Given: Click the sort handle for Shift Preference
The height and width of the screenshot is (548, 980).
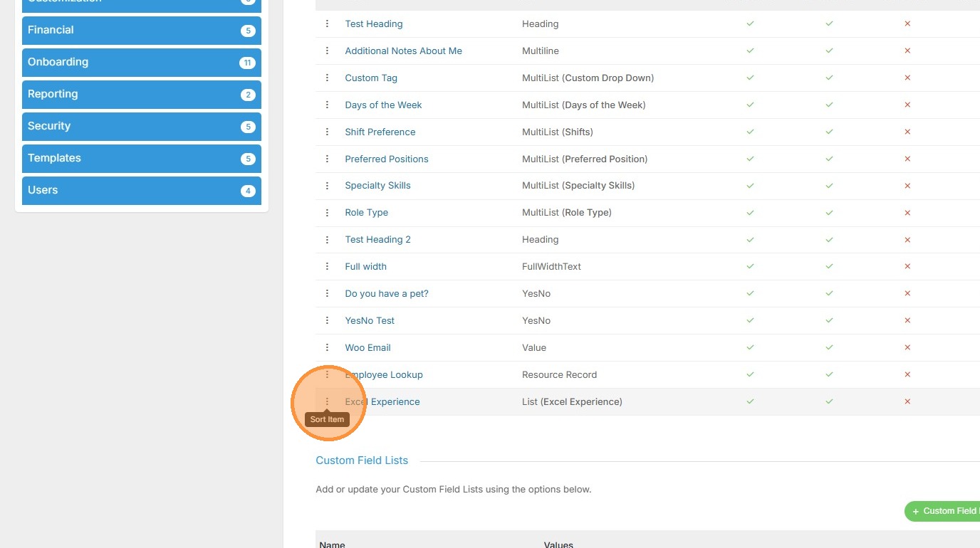Looking at the screenshot, I should pyautogui.click(x=327, y=132).
